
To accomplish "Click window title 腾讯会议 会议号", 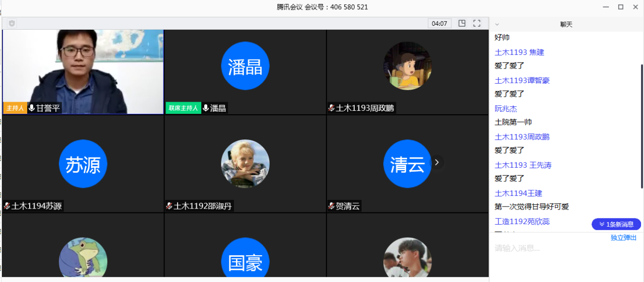I will 322,7.
